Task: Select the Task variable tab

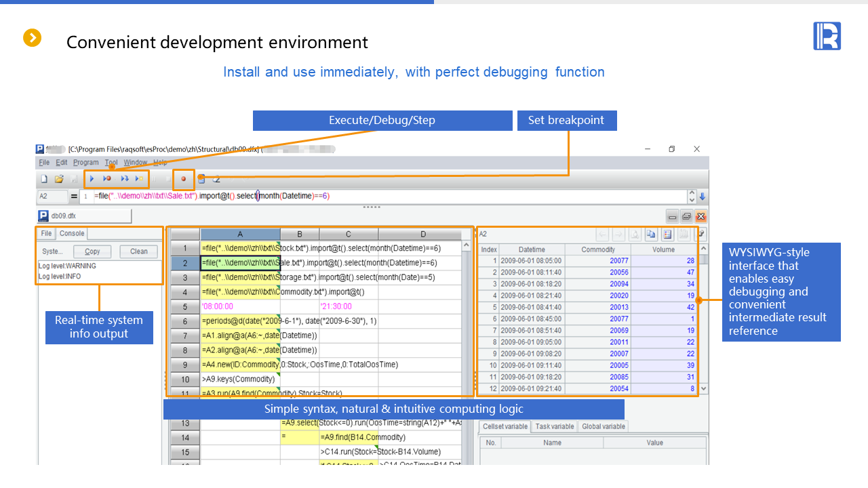Action: coord(555,426)
